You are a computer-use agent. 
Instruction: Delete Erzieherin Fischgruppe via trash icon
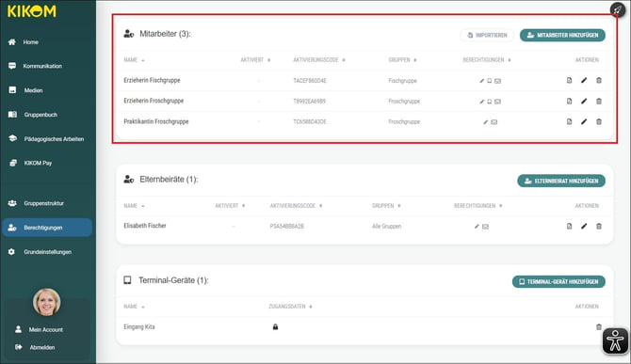tap(599, 80)
